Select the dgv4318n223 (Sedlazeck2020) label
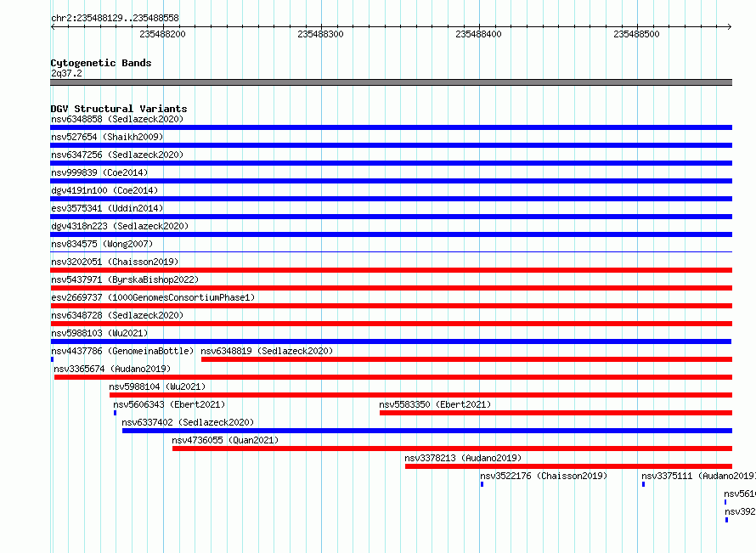This screenshot has width=756, height=553. (x=120, y=226)
